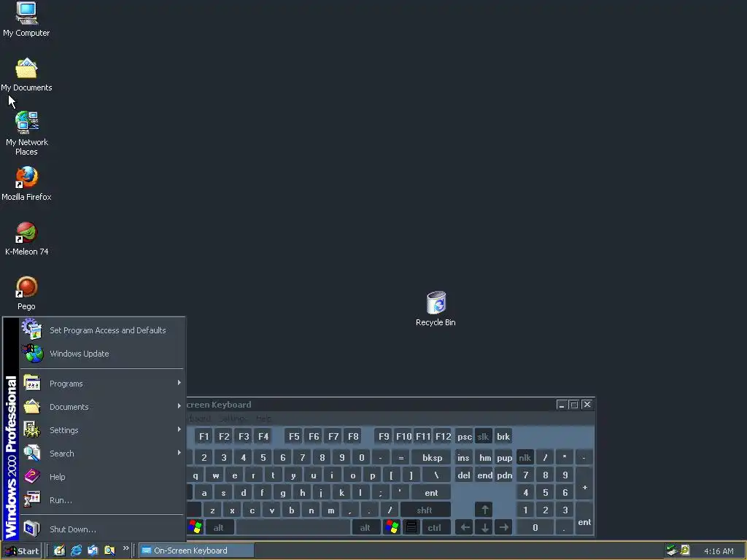Open Help from the Start menu
Screen dimensions: 747x560
pos(101,477)
